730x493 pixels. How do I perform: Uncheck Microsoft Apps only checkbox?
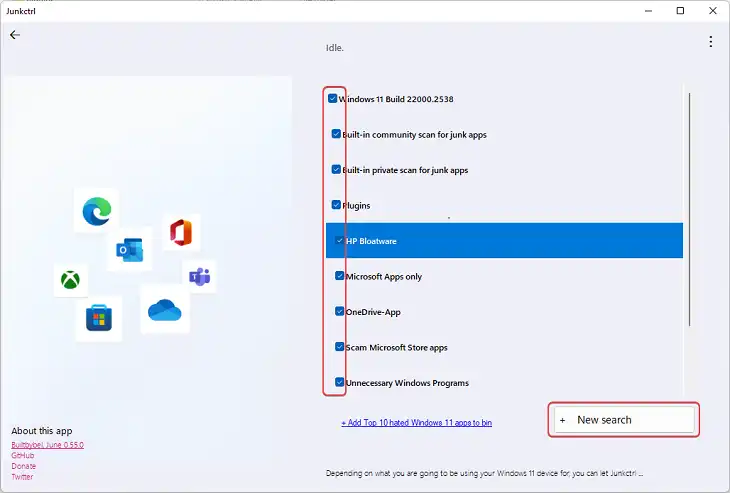coord(339,276)
